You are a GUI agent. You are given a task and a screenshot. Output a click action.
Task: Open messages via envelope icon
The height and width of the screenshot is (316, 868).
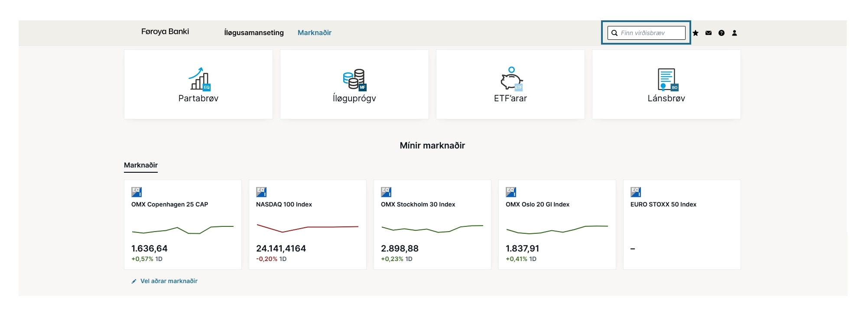[x=709, y=33]
